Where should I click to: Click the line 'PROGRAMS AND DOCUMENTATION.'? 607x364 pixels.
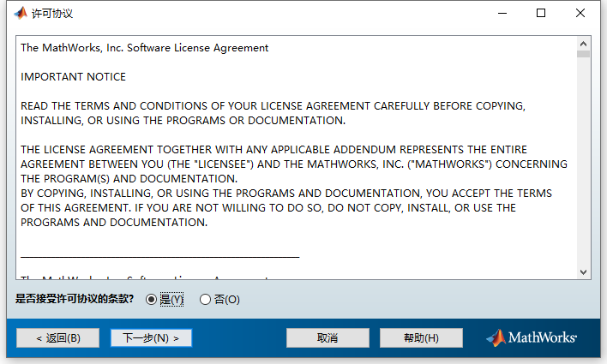(x=114, y=223)
